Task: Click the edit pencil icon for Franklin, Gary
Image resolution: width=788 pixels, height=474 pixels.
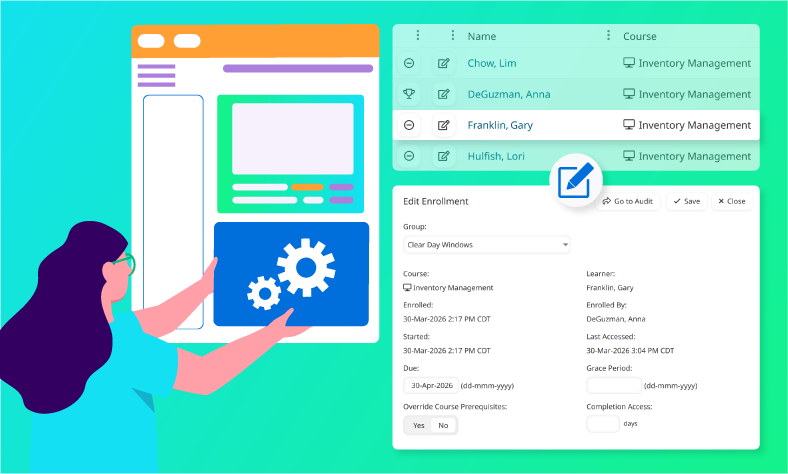Action: click(x=444, y=125)
